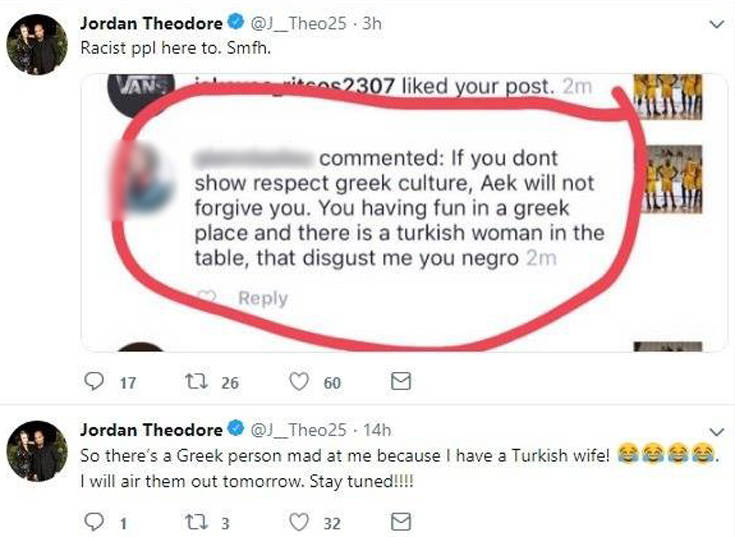Open the first tweet's chevron menu
The width and height of the screenshot is (735, 537).
tap(717, 24)
